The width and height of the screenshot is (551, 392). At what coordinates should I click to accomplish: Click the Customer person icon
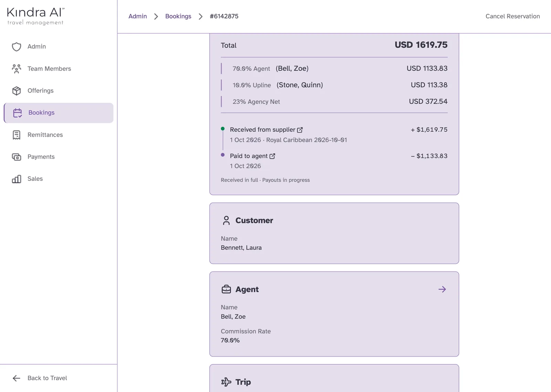tap(226, 220)
